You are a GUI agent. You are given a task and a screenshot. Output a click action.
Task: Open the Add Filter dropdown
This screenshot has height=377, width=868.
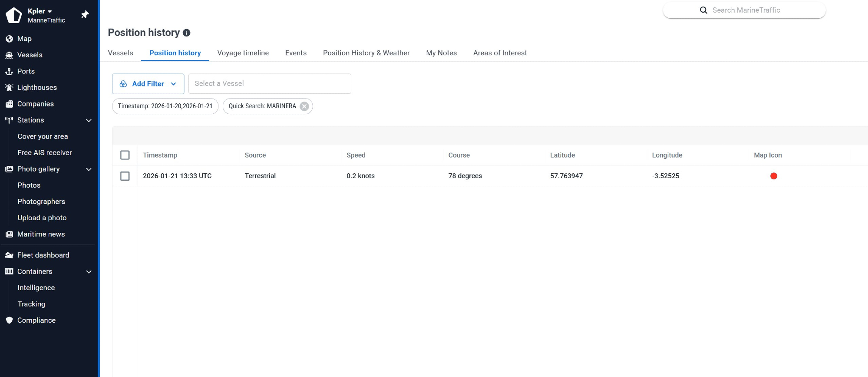(x=148, y=84)
